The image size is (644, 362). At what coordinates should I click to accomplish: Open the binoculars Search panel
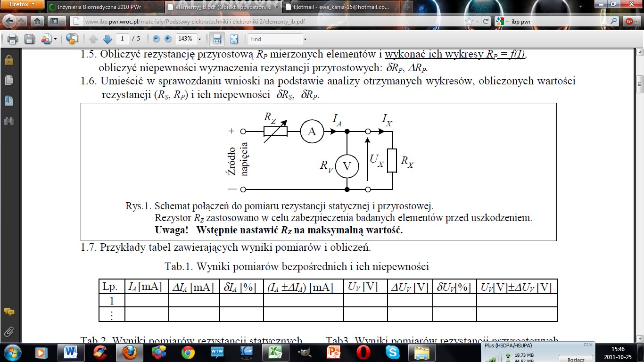(9, 121)
